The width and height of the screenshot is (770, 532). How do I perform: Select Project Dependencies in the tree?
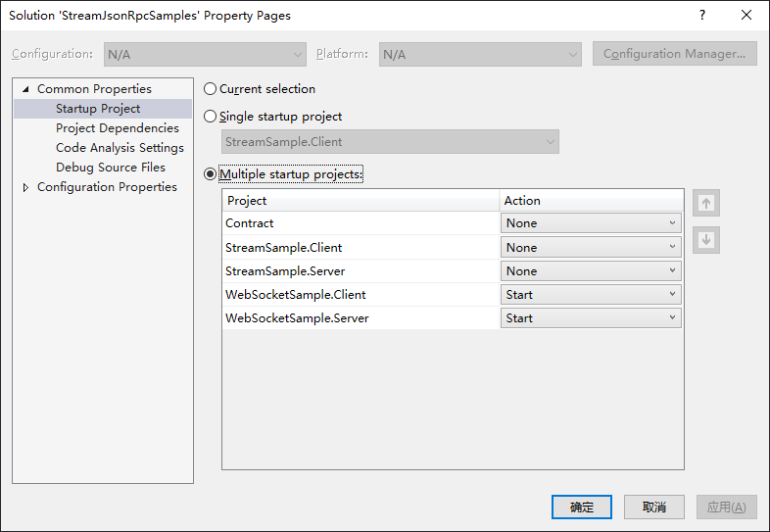118,128
